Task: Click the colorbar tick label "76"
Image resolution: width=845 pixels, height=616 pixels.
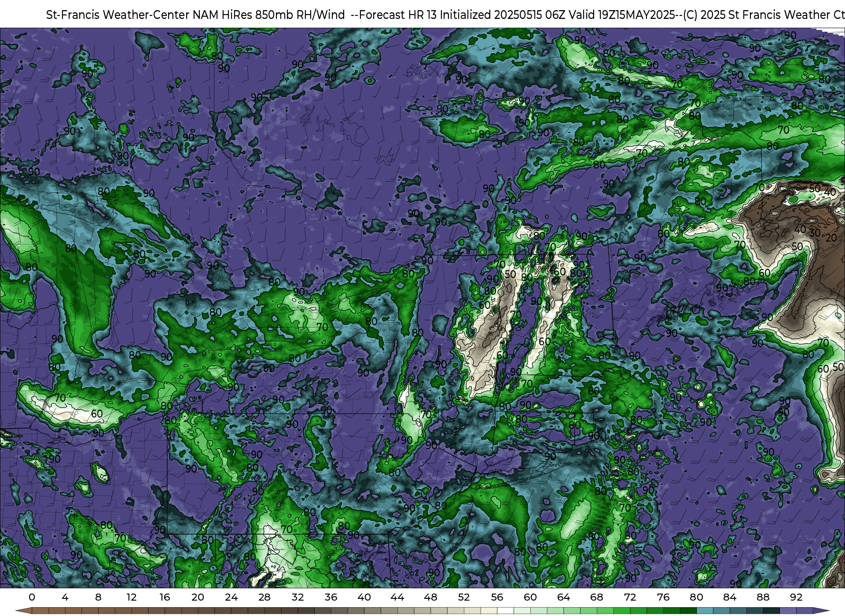Action: click(663, 597)
